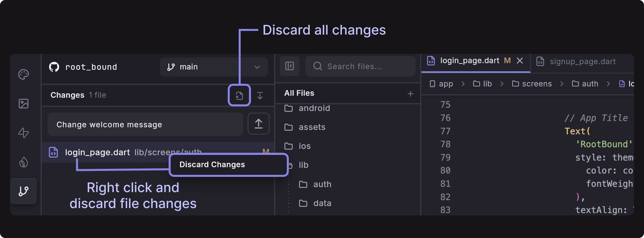Click the root_bound repository name
The height and width of the screenshot is (238, 644).
[x=91, y=67]
